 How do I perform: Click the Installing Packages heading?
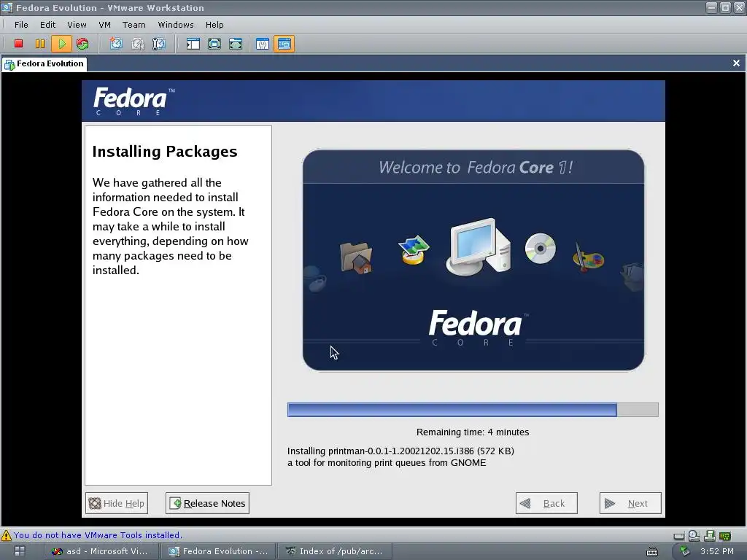click(x=165, y=152)
